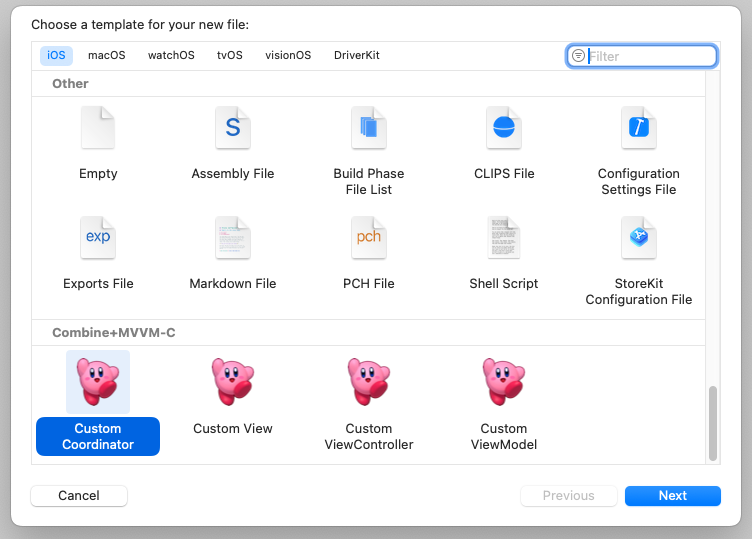Click the filter options icon in search field

(x=578, y=56)
